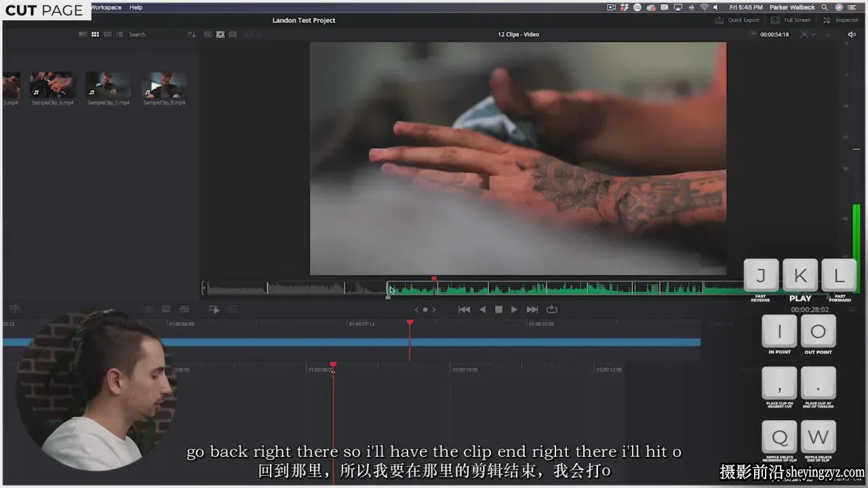Click upper ruler label 01:00:07:12
This screenshot has width=868, height=488.
point(361,324)
